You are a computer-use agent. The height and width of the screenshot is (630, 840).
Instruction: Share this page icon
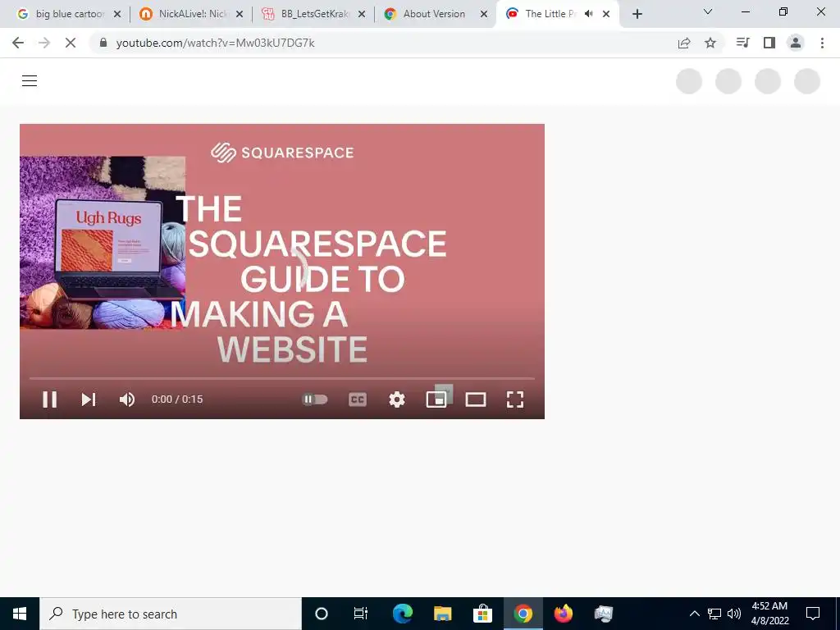pyautogui.click(x=684, y=43)
